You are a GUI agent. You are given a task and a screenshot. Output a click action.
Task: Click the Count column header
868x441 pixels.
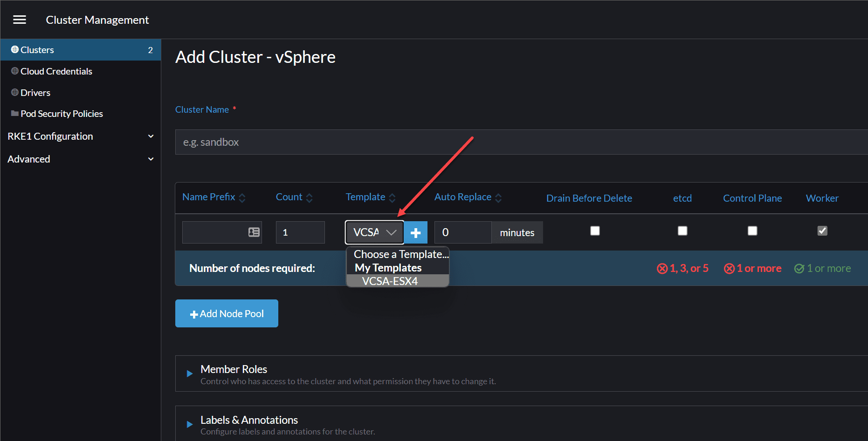[289, 197]
